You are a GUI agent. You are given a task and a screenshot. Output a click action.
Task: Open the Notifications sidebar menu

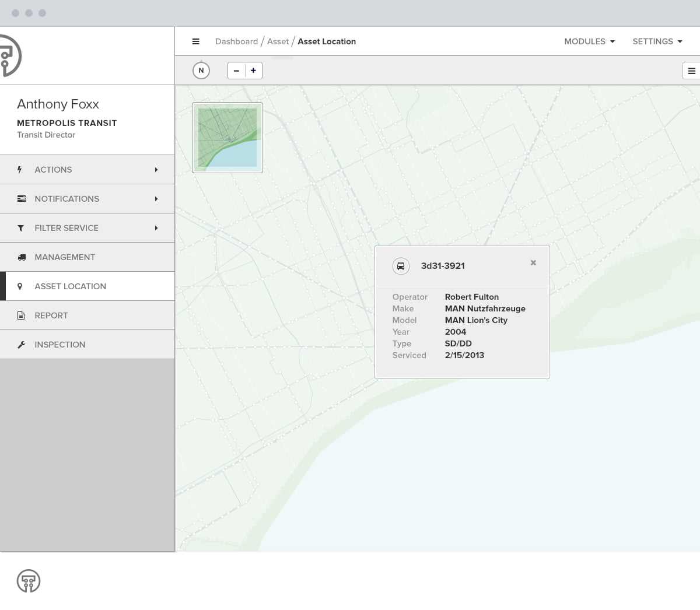coord(87,199)
